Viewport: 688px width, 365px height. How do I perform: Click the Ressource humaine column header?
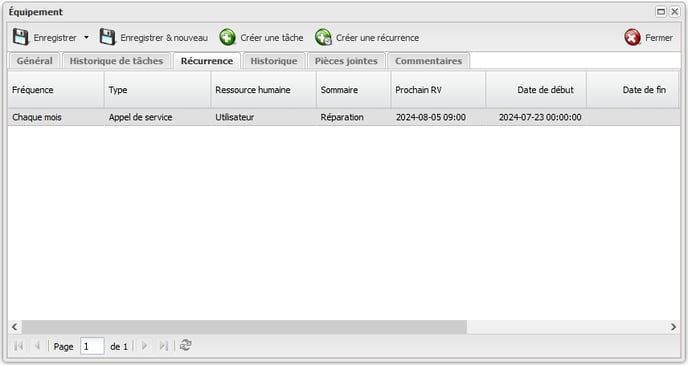pos(263,89)
